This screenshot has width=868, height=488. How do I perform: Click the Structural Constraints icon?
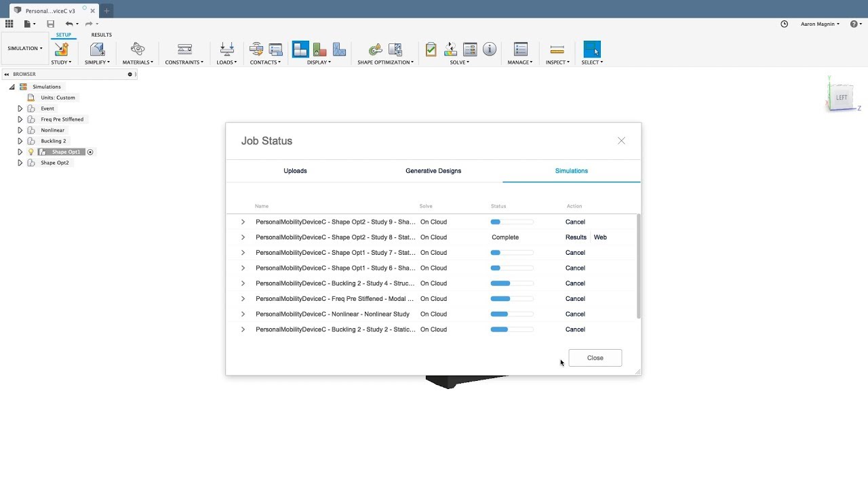(x=184, y=49)
